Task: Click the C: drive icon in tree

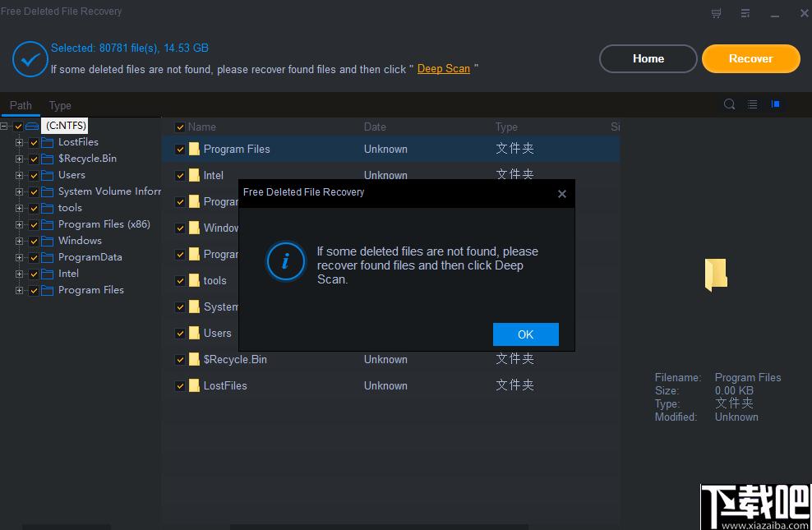Action: coord(32,126)
